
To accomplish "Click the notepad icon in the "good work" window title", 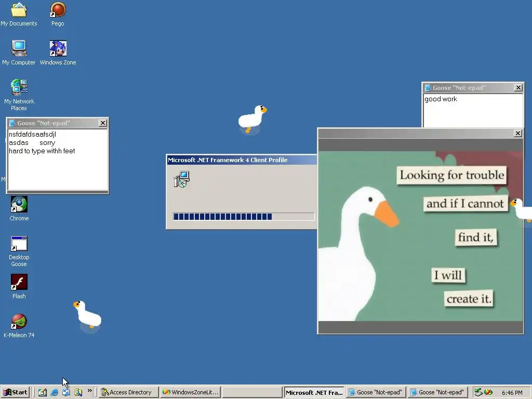I will click(428, 88).
